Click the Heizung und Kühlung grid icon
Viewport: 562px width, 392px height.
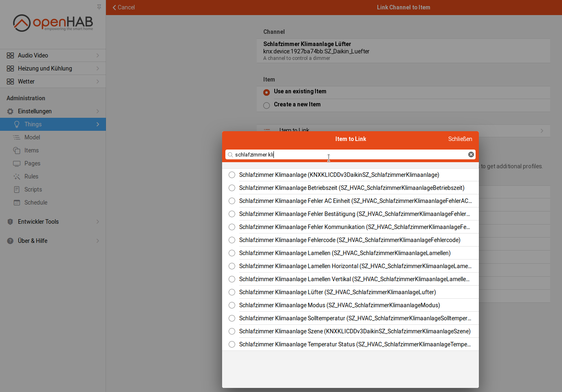[10, 68]
